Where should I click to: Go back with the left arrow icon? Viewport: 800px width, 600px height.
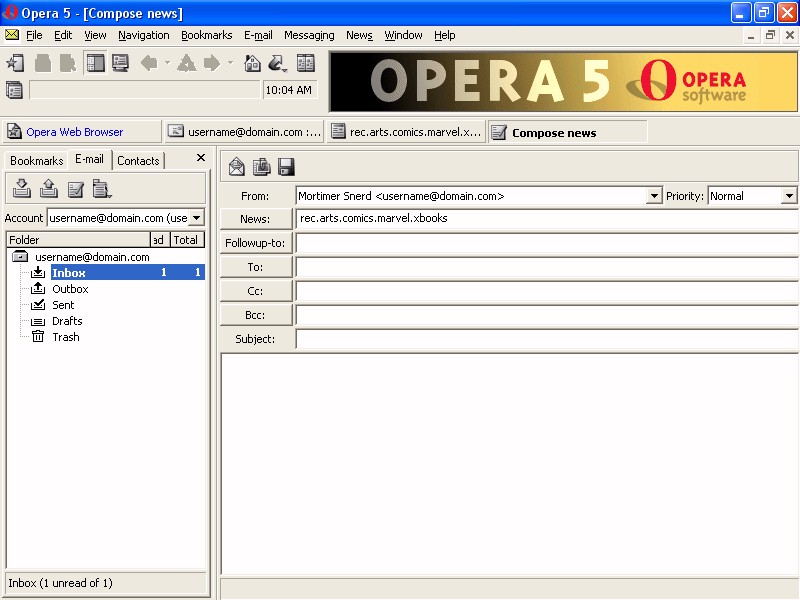[149, 63]
